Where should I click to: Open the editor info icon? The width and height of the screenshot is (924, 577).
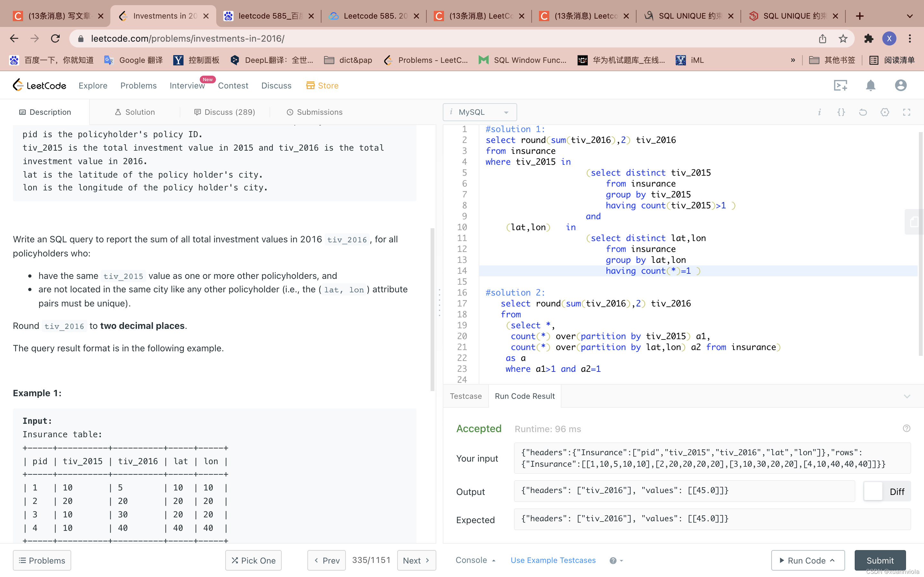[x=819, y=112]
